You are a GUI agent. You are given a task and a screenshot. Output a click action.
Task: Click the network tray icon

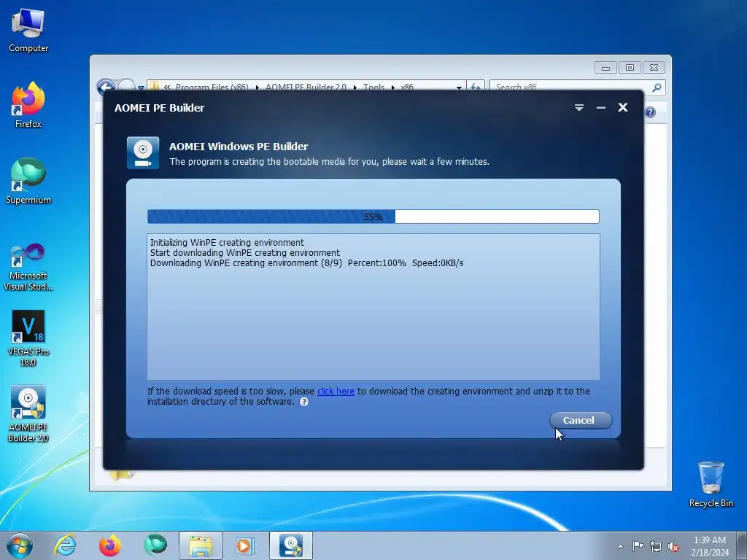[x=656, y=546]
